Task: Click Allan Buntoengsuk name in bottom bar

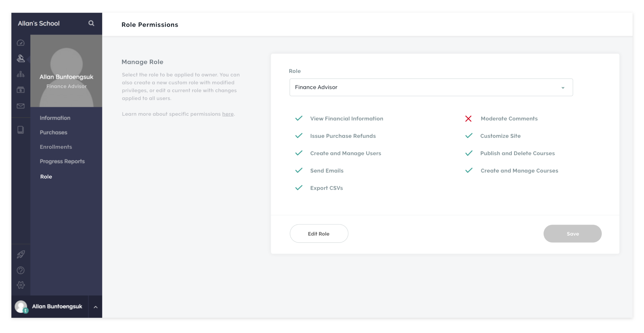Action: pyautogui.click(x=57, y=306)
